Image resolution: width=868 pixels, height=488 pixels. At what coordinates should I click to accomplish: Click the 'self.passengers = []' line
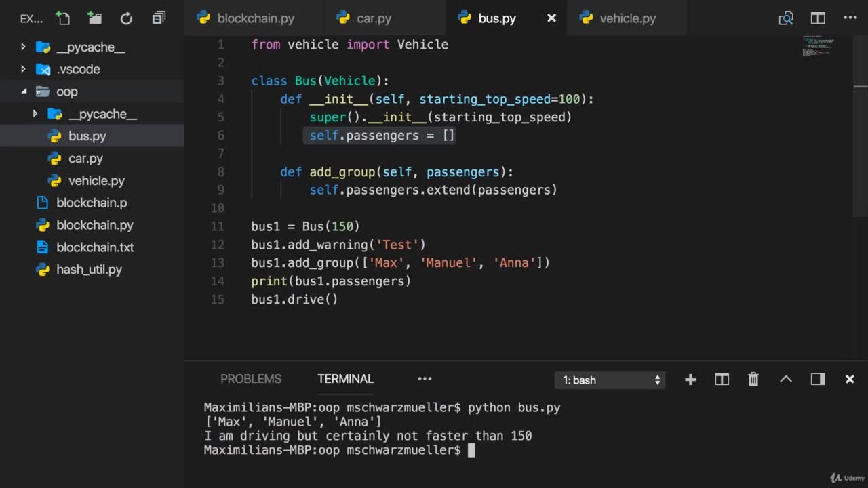(382, 136)
